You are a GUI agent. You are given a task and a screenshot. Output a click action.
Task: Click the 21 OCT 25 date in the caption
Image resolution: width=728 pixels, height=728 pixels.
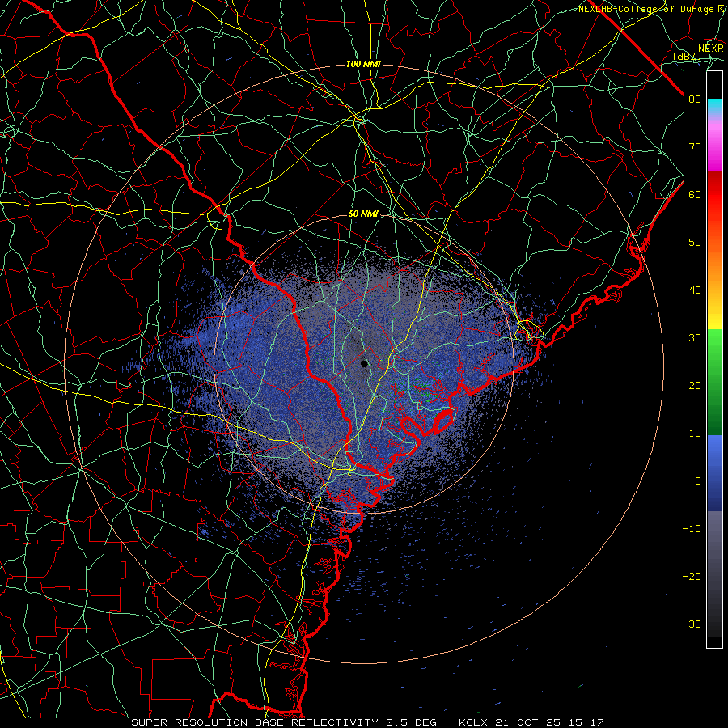[527, 722]
